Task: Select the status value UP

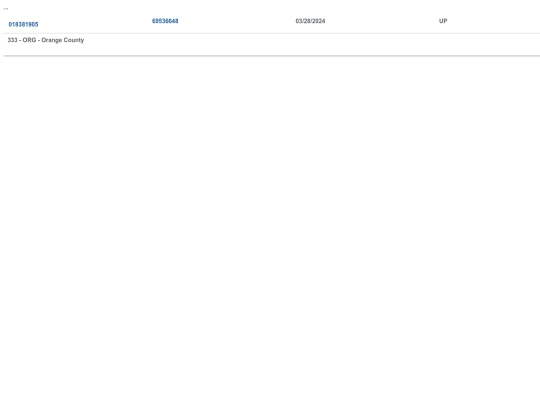Action: pyautogui.click(x=443, y=21)
